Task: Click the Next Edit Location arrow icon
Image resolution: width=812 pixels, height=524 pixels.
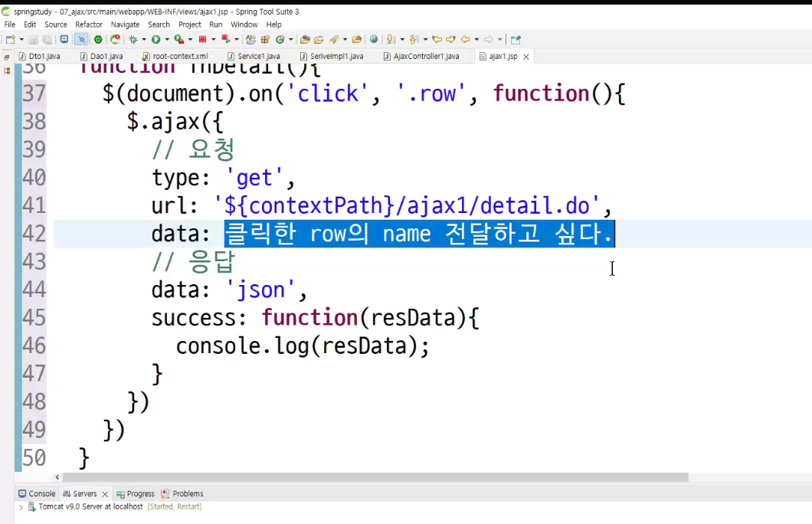Action: [450, 39]
